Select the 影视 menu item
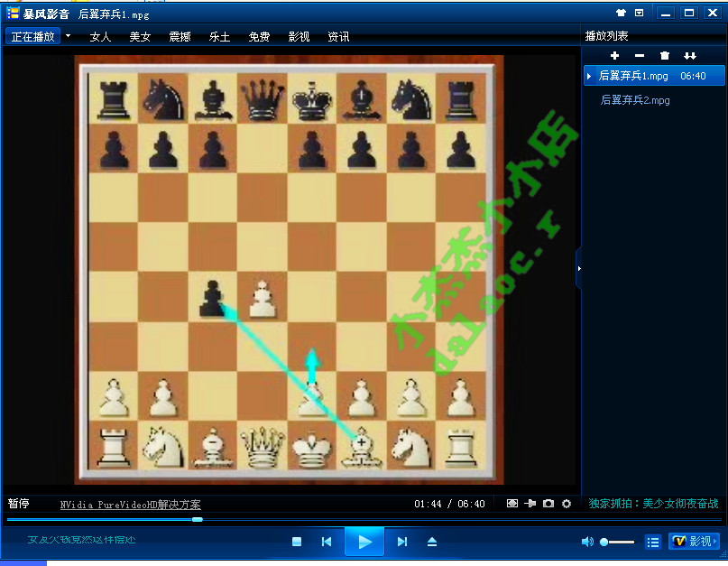 [299, 37]
